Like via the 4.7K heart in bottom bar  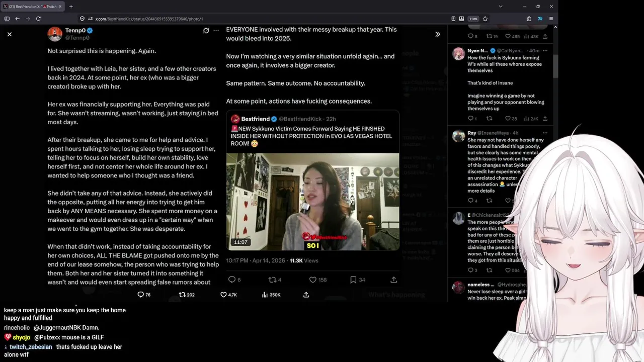pos(223,295)
